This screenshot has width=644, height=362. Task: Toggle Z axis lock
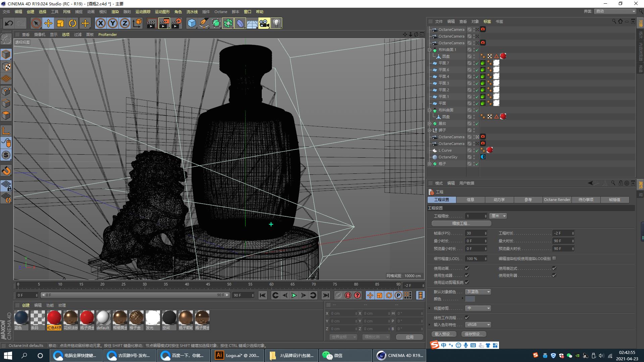coord(125,23)
